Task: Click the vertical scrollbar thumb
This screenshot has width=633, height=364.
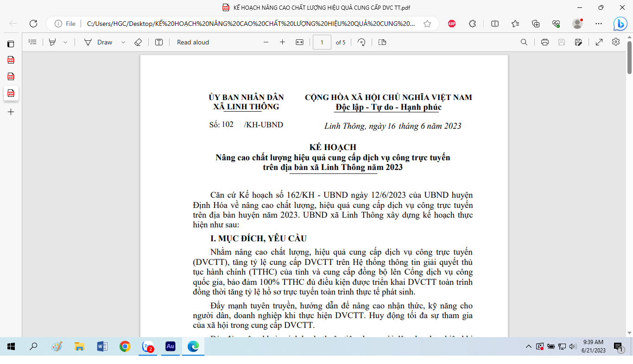Action: [x=630, y=58]
